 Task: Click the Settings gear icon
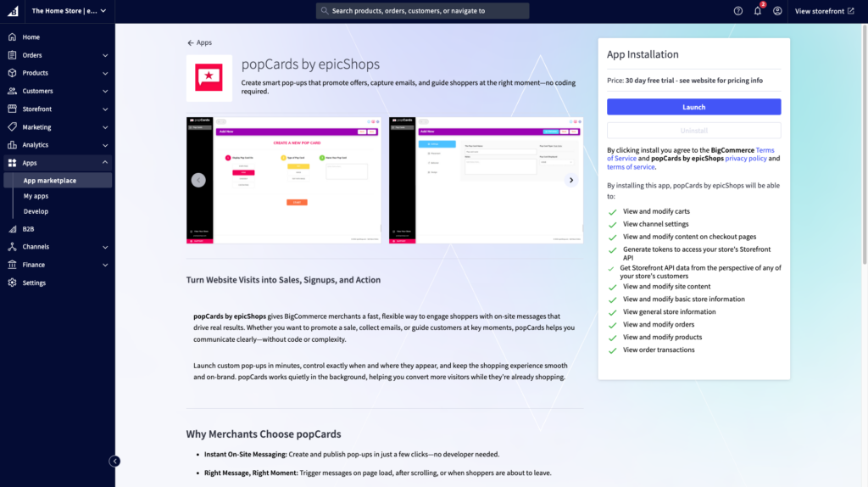(12, 283)
